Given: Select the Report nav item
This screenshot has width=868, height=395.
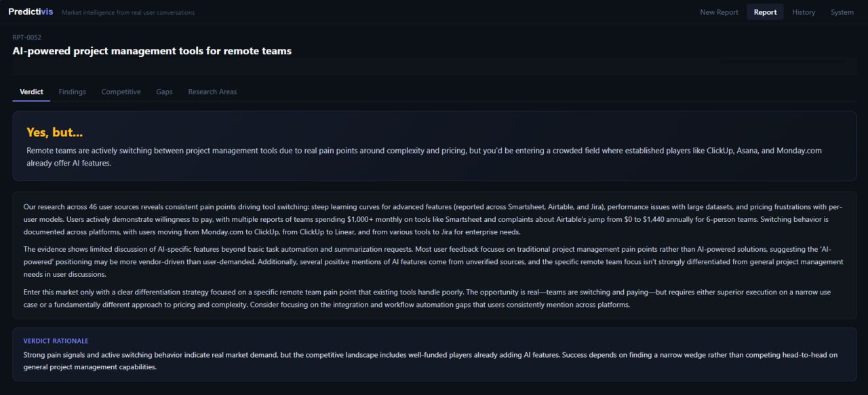Looking at the screenshot, I should [765, 12].
